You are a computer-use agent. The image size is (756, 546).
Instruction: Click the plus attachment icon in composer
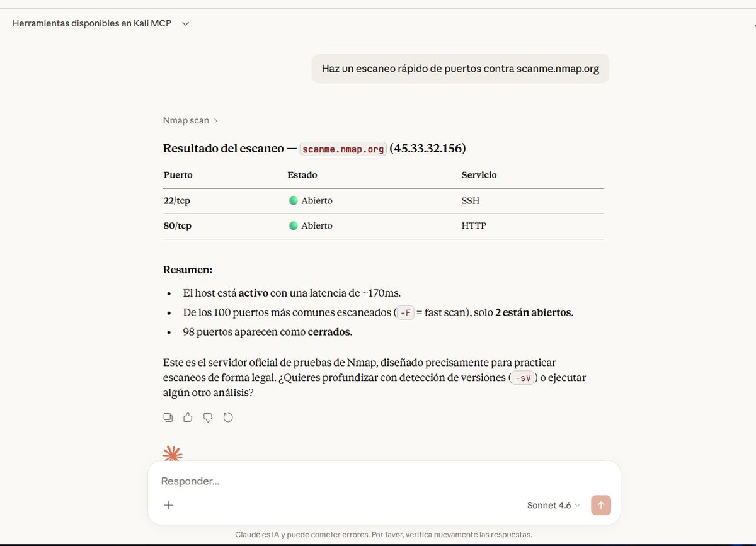pos(169,505)
